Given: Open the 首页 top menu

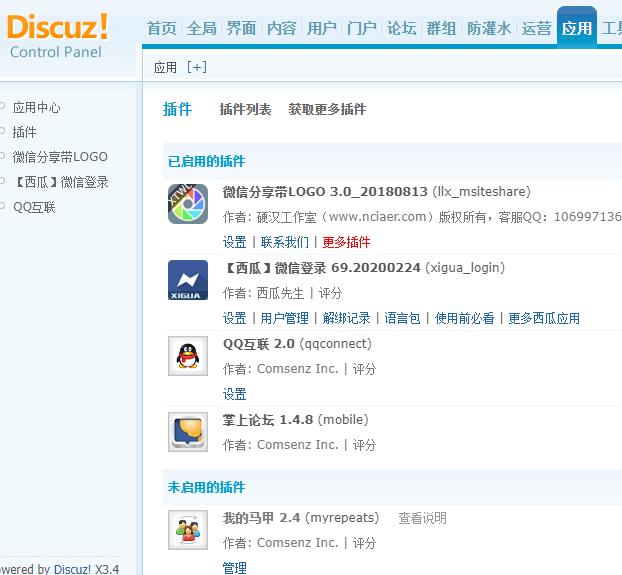Looking at the screenshot, I should tap(161, 28).
